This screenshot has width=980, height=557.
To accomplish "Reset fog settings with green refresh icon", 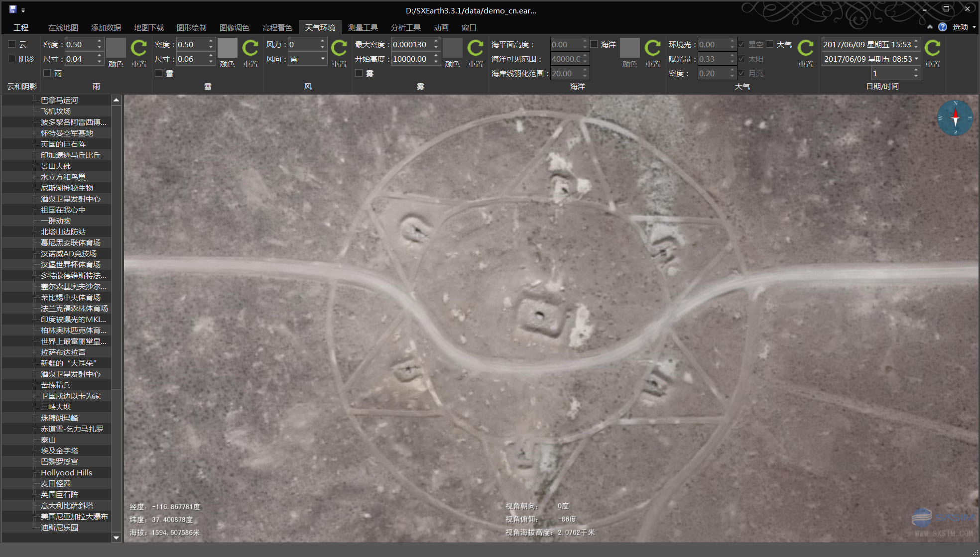I will (x=475, y=49).
